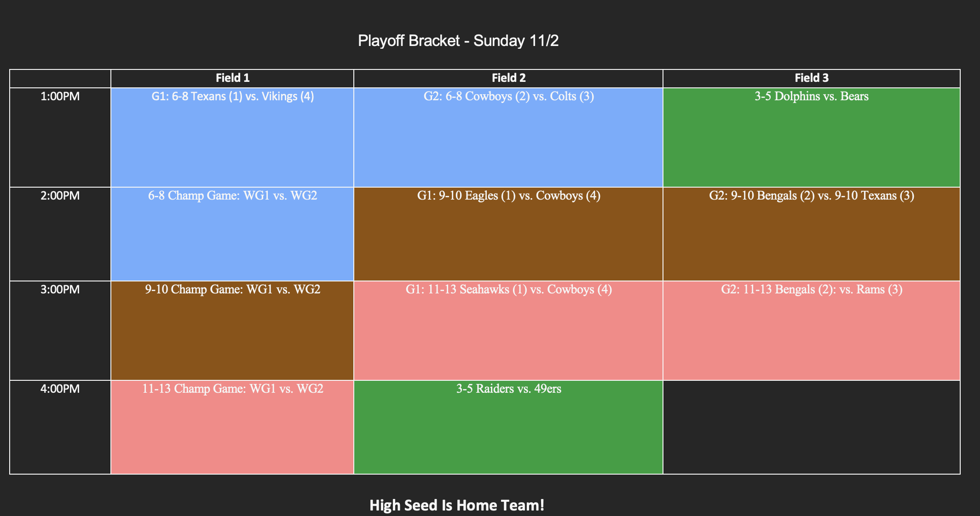Click the "High Seed Is Home Team!" note

[457, 505]
